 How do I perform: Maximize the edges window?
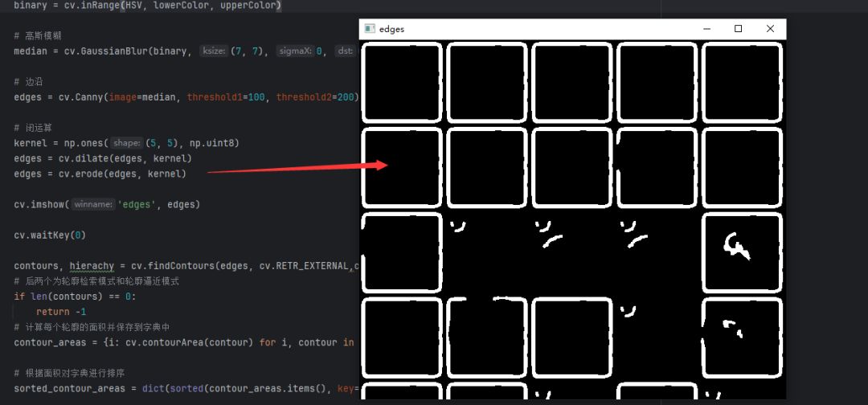tap(738, 29)
